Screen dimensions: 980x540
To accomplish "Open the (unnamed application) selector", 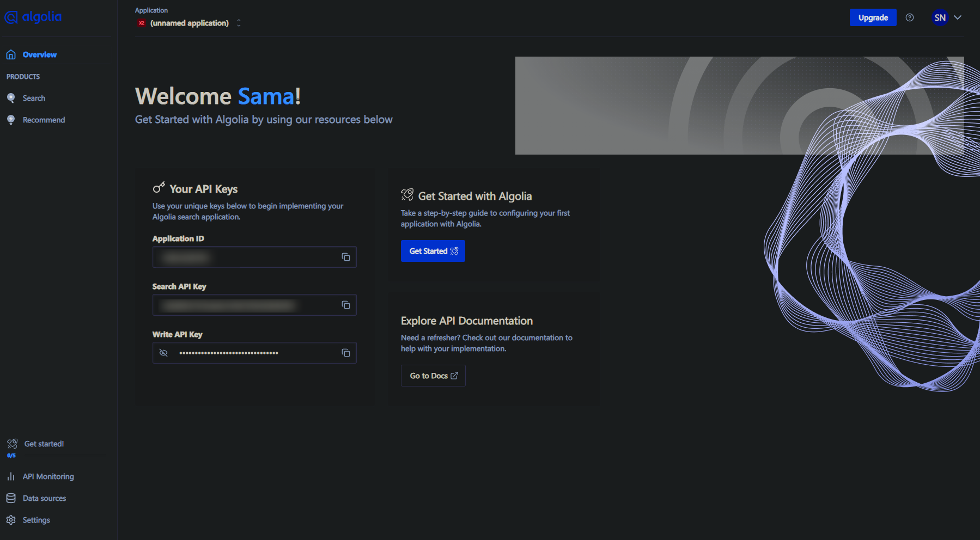I will pyautogui.click(x=189, y=23).
